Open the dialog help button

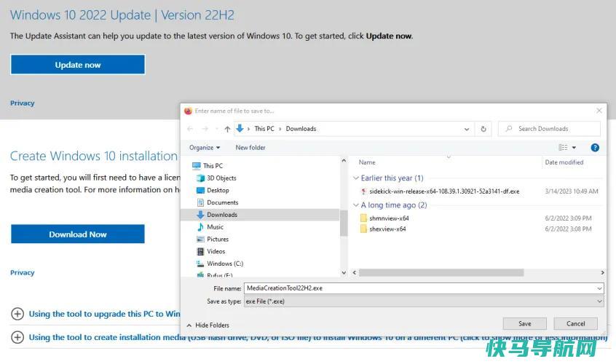(595, 148)
